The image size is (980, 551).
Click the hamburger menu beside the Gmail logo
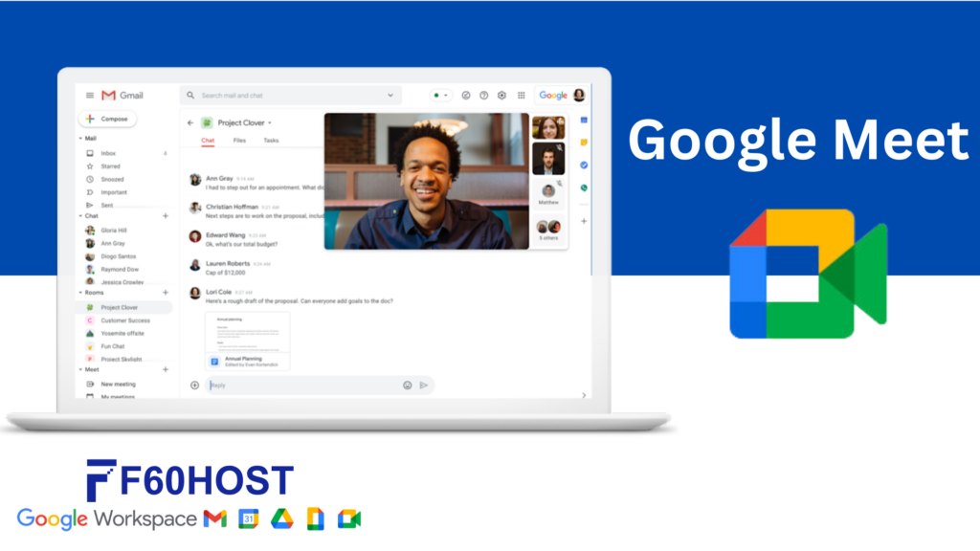(x=89, y=95)
